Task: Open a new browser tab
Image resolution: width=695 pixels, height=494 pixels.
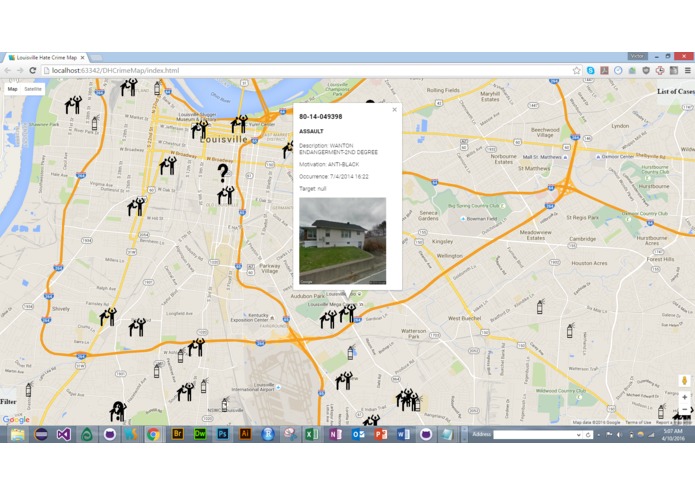Action: [96, 58]
